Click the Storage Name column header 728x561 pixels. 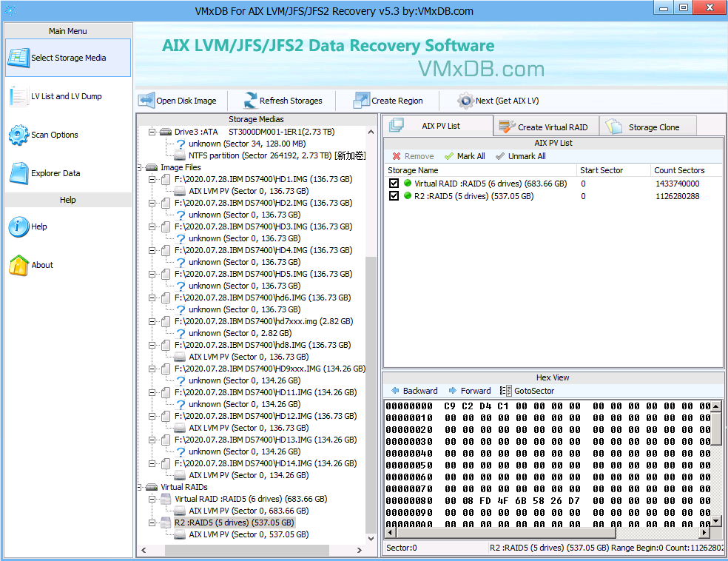[481, 170]
